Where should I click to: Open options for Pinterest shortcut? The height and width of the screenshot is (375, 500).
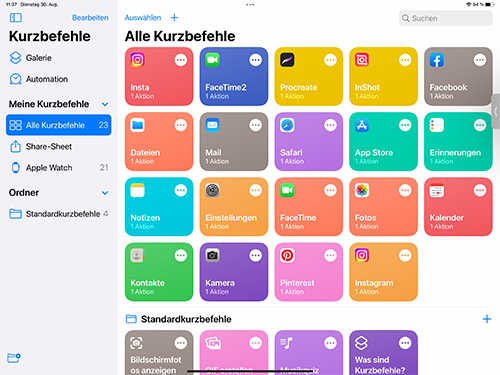pos(330,256)
